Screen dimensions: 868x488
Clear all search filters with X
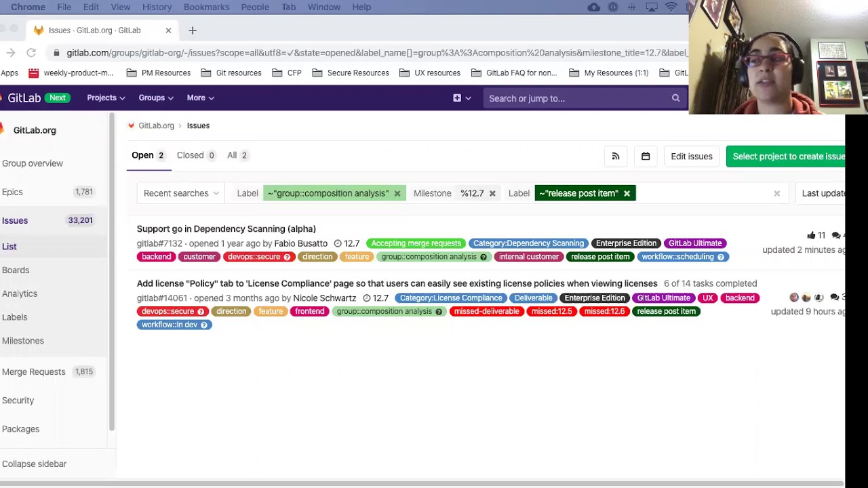pyautogui.click(x=777, y=194)
